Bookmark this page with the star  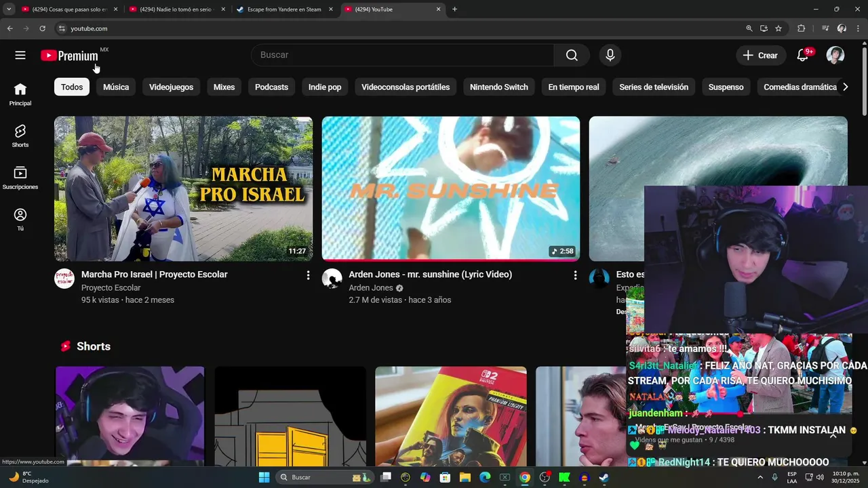click(x=778, y=28)
